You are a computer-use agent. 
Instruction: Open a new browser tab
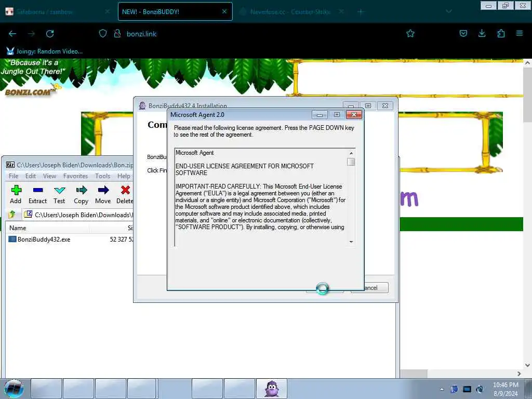click(x=361, y=11)
